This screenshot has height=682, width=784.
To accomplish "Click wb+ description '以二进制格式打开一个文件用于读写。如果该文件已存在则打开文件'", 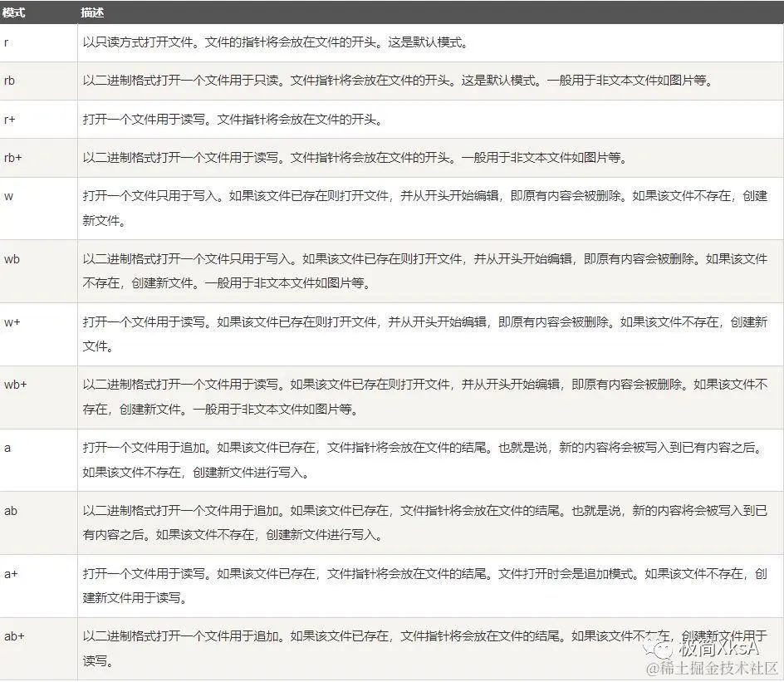I will (x=425, y=397).
